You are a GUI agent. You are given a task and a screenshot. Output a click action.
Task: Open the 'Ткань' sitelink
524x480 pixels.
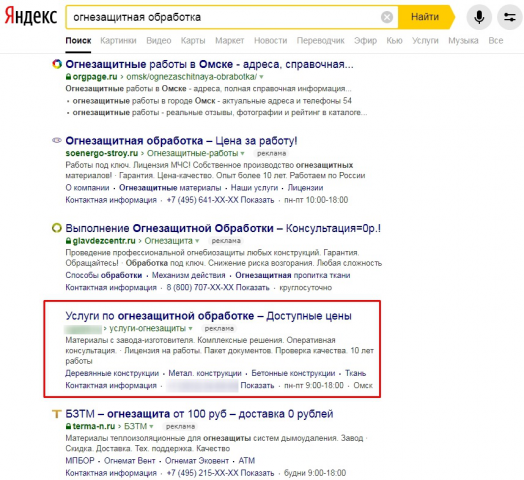click(x=356, y=373)
